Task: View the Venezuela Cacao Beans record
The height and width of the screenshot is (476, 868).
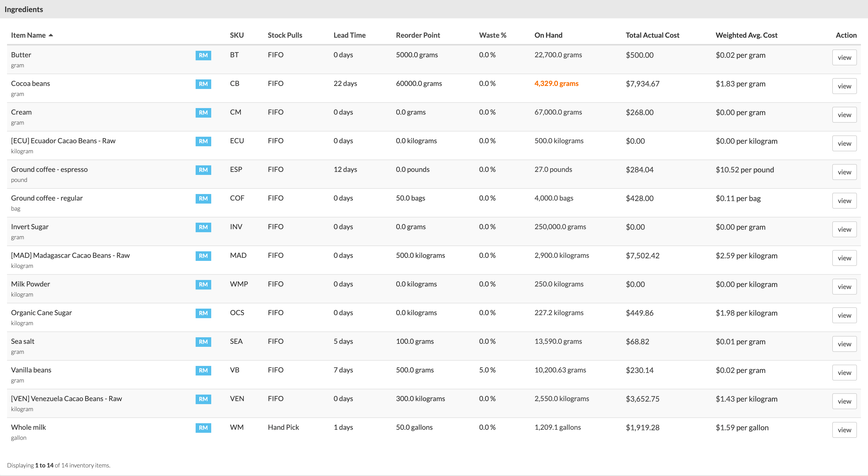Action: click(844, 401)
